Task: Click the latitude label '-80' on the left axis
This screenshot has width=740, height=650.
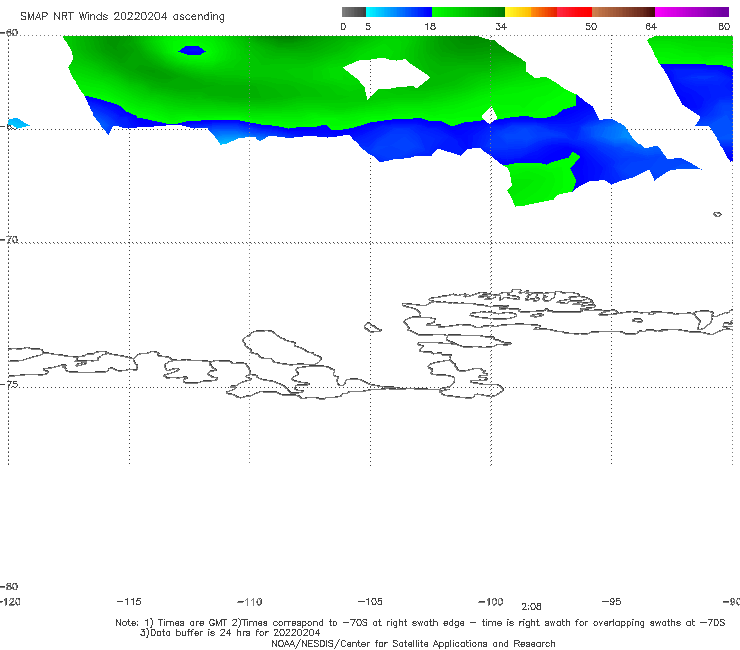Action: pos(9,586)
